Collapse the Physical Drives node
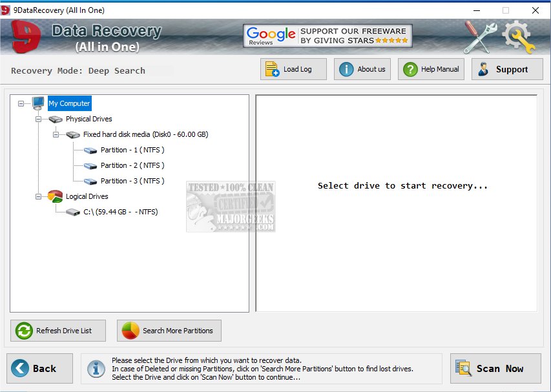The height and width of the screenshot is (392, 551). (x=38, y=119)
